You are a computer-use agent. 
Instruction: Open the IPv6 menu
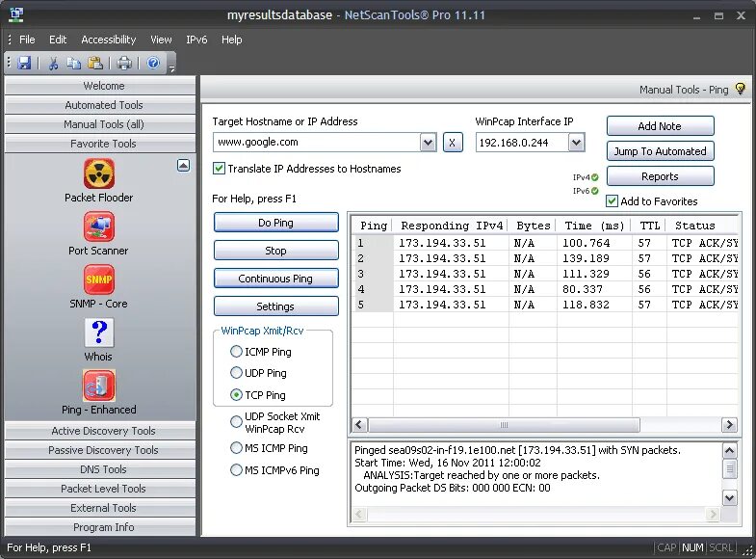[x=196, y=40]
